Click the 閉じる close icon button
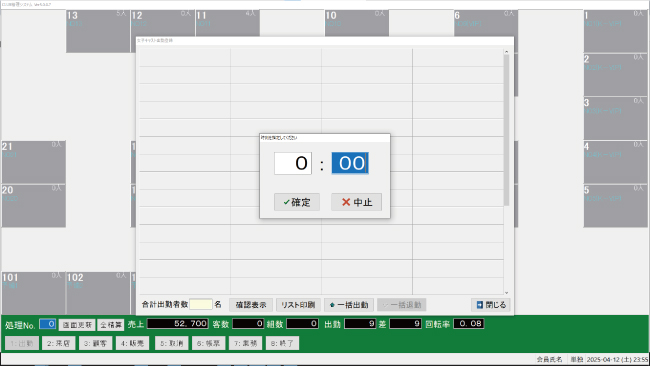 pos(491,305)
